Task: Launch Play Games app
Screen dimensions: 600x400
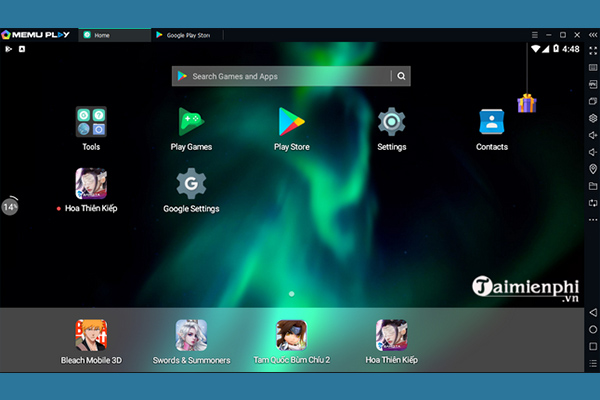Action: (191, 122)
